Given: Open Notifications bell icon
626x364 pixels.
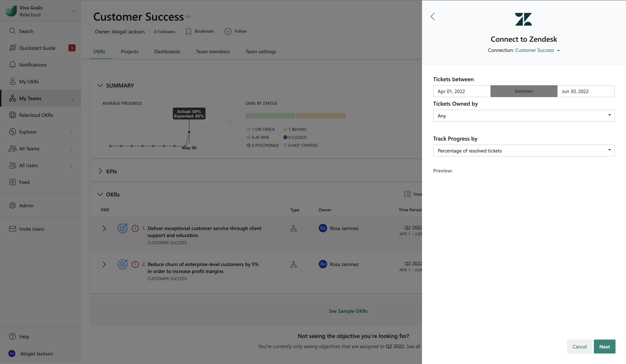Looking at the screenshot, I should 12,65.
